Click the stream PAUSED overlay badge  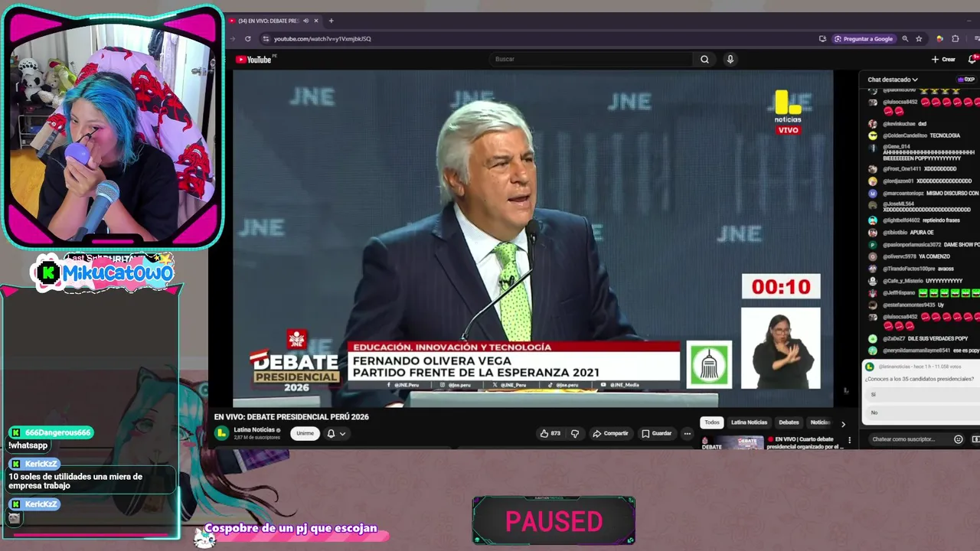(x=554, y=521)
